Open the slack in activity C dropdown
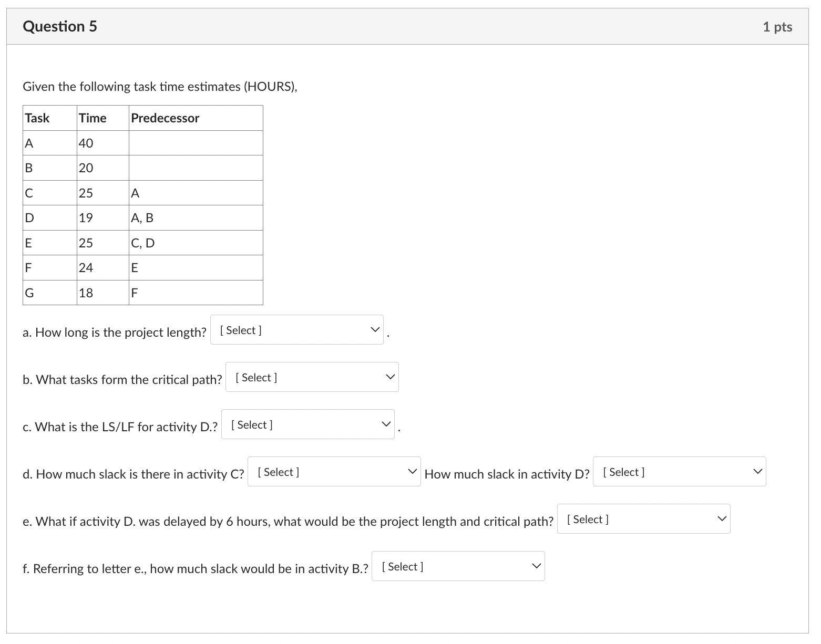Viewport: 821px width, 644px height. (x=333, y=471)
